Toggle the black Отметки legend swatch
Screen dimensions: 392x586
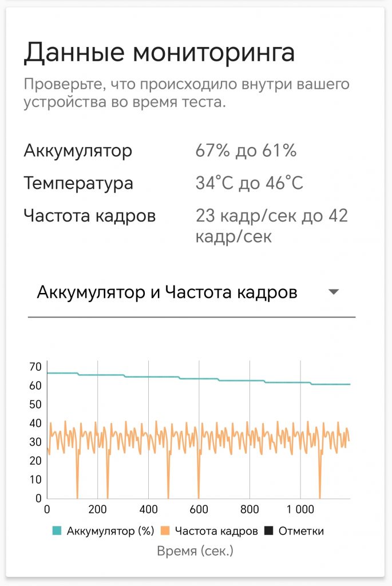[x=269, y=530]
